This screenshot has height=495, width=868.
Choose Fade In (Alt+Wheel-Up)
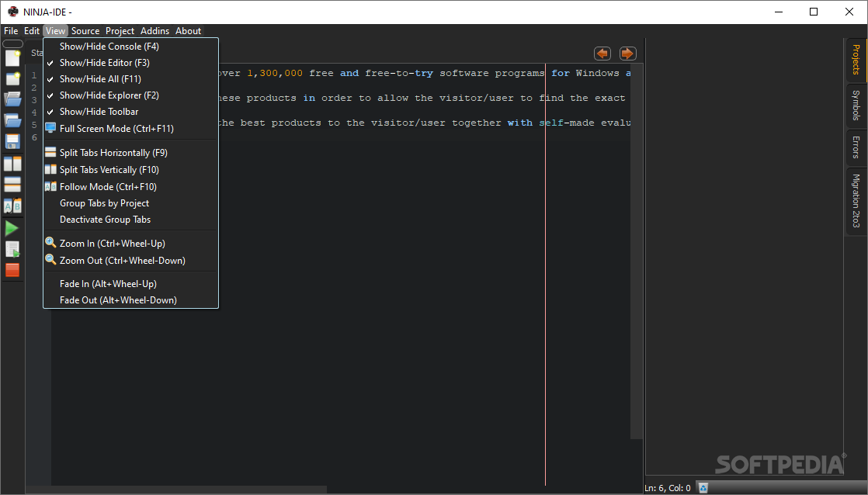[130, 284]
